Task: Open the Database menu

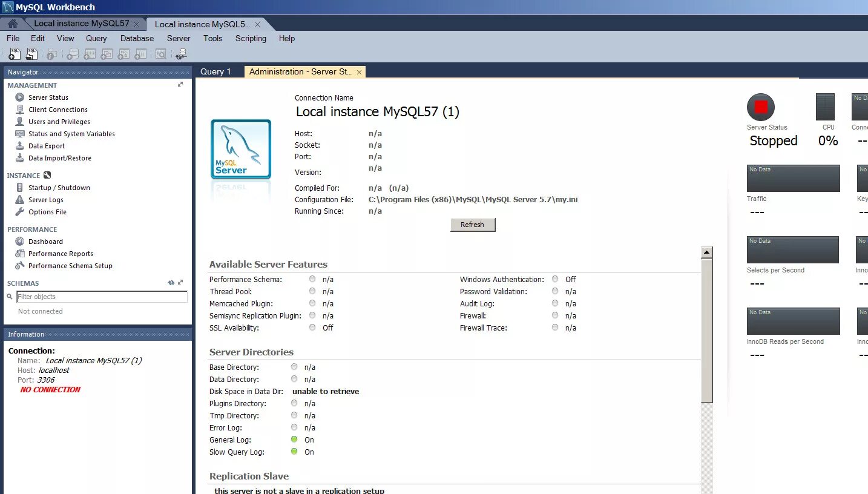Action: pos(137,38)
